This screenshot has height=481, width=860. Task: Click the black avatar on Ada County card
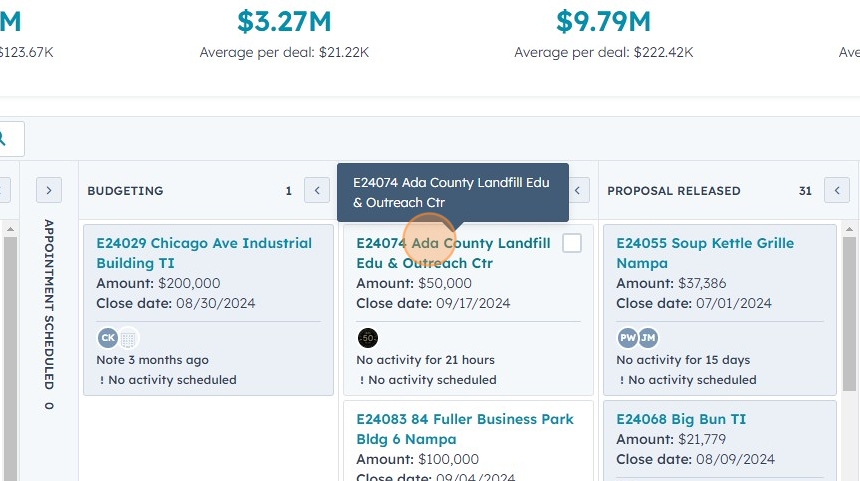(x=368, y=338)
